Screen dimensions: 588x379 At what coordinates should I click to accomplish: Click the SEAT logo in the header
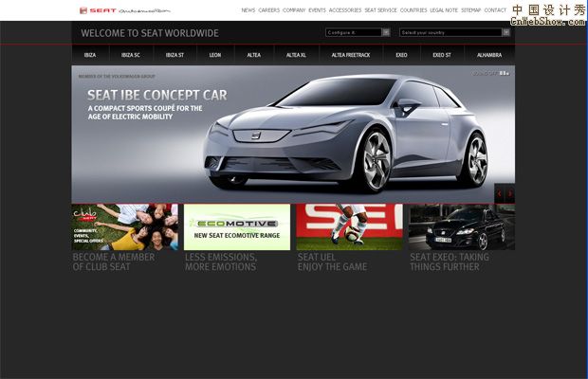pyautogui.click(x=125, y=10)
